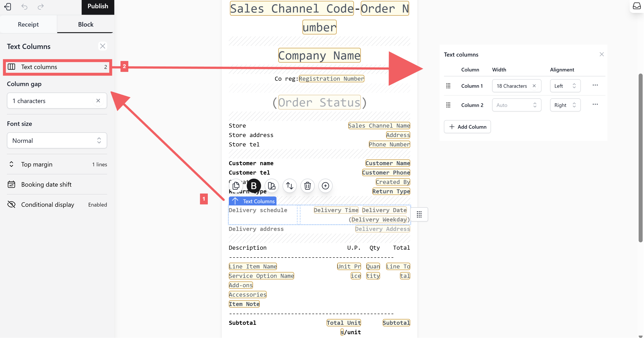644x338 pixels.
Task: Click the drag handle next to Column 1
Action: tap(448, 86)
